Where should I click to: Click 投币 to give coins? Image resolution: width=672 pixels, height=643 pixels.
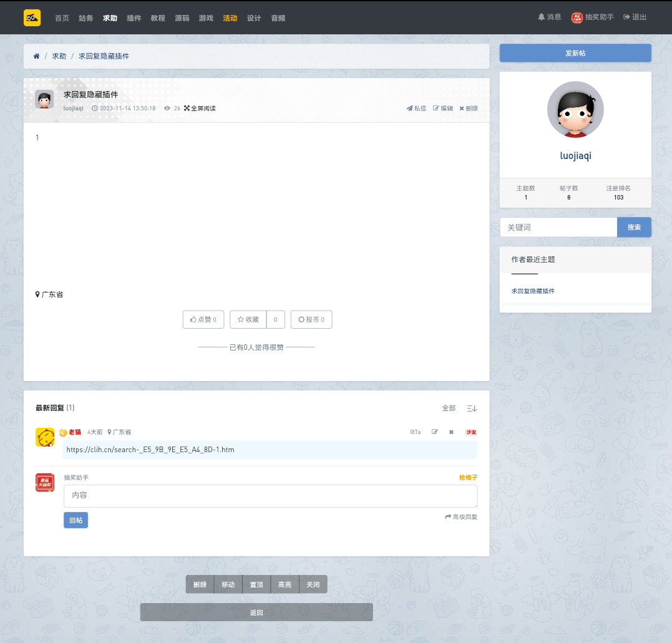coord(311,319)
